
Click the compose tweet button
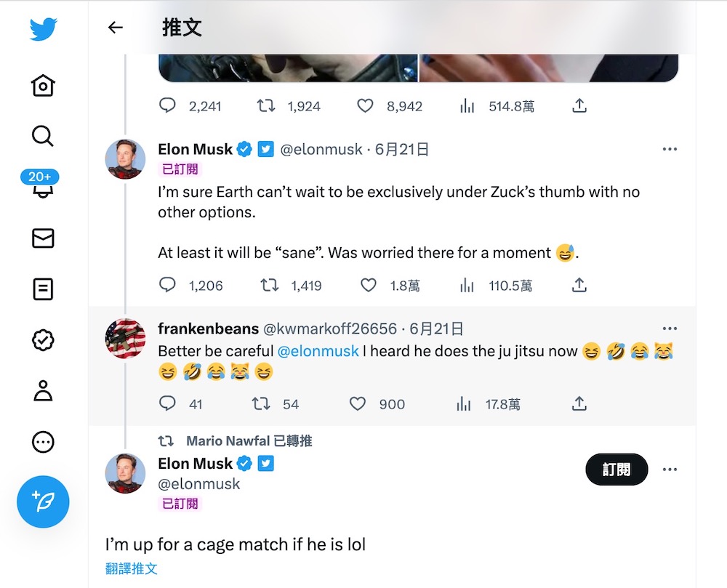(43, 502)
